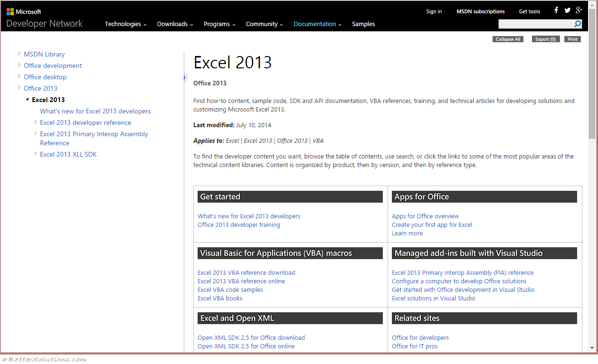598x364 pixels.
Task: Select Excel 2013 in the tree
Action: (x=48, y=100)
